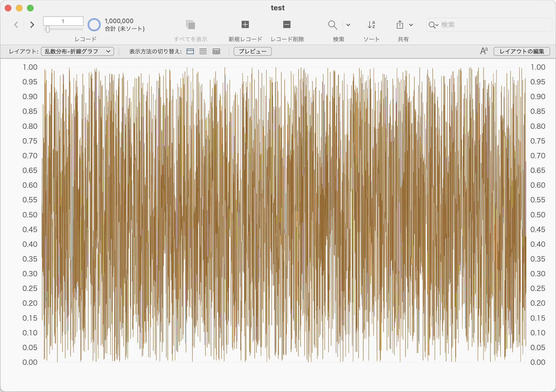The height and width of the screenshot is (392, 556).
Task: Click the green full-screen window button
Action: pyautogui.click(x=30, y=8)
